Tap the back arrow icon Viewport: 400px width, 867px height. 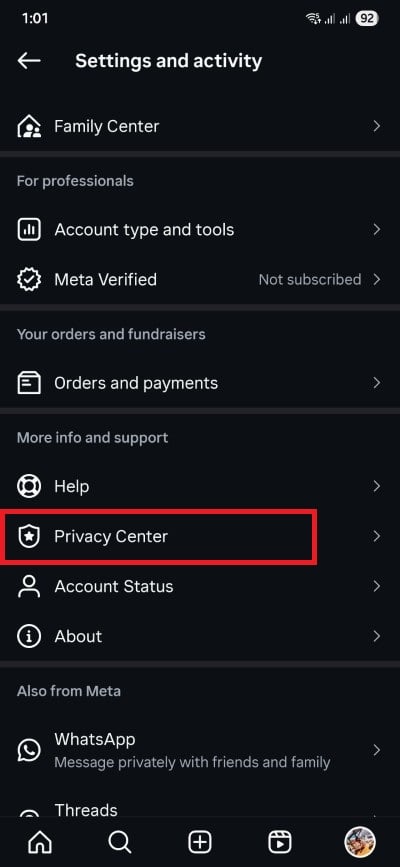(29, 61)
